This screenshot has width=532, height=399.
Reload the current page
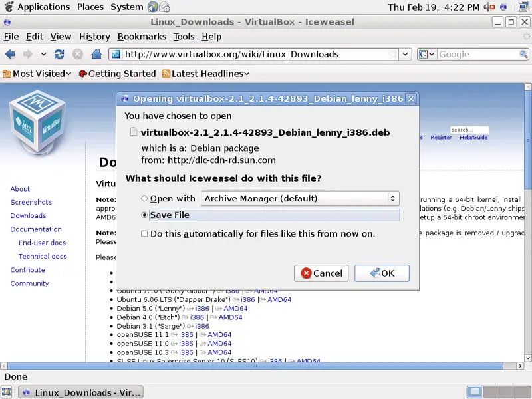point(59,54)
